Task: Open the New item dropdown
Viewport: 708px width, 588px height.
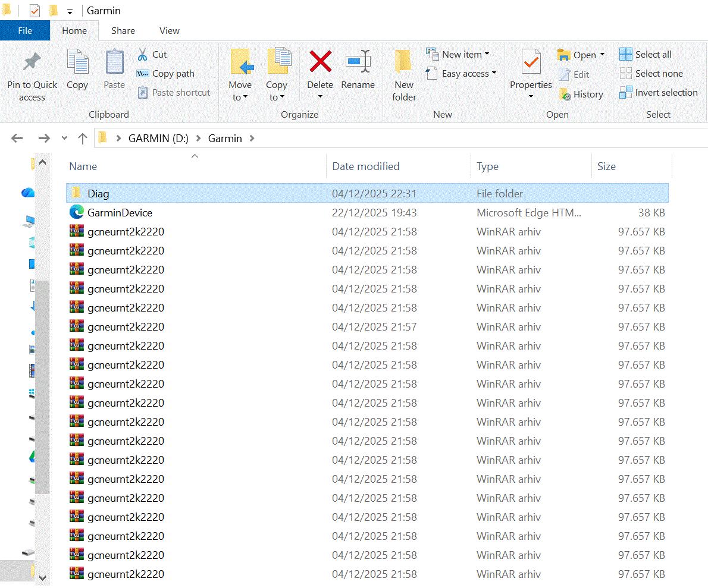Action: pyautogui.click(x=458, y=54)
